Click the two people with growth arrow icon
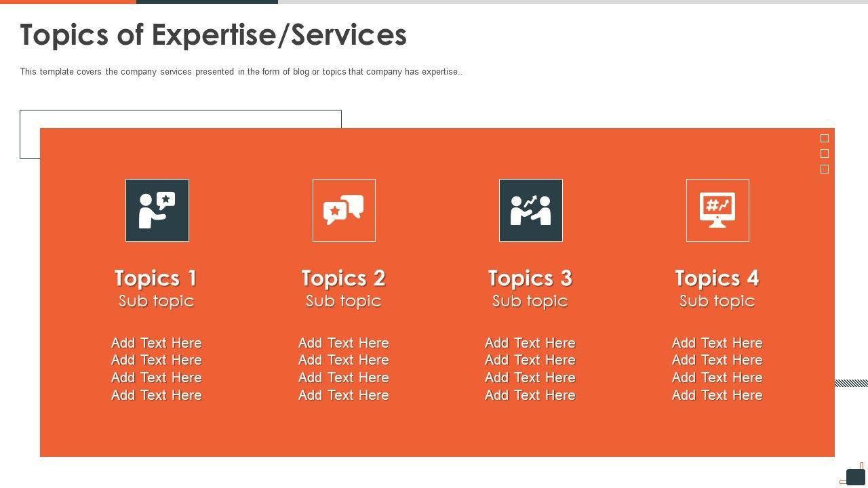Image resolution: width=868 pixels, height=488 pixels. pyautogui.click(x=531, y=210)
